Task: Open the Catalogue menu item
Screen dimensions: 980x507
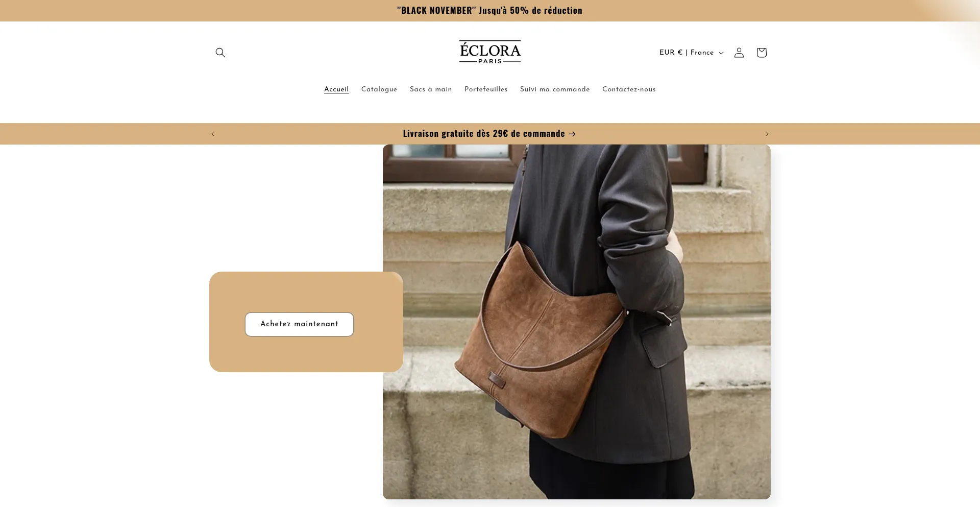Action: click(x=379, y=89)
